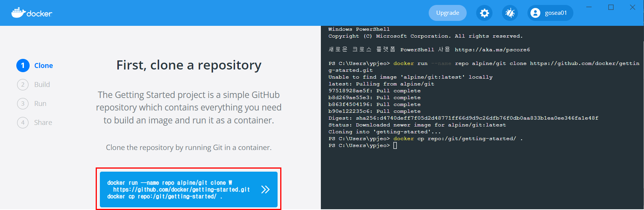
Task: Click the Upgrade button
Action: click(x=448, y=13)
